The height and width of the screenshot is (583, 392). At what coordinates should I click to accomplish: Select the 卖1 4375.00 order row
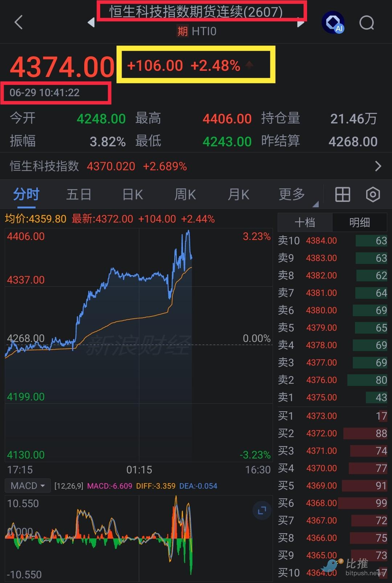tap(332, 397)
